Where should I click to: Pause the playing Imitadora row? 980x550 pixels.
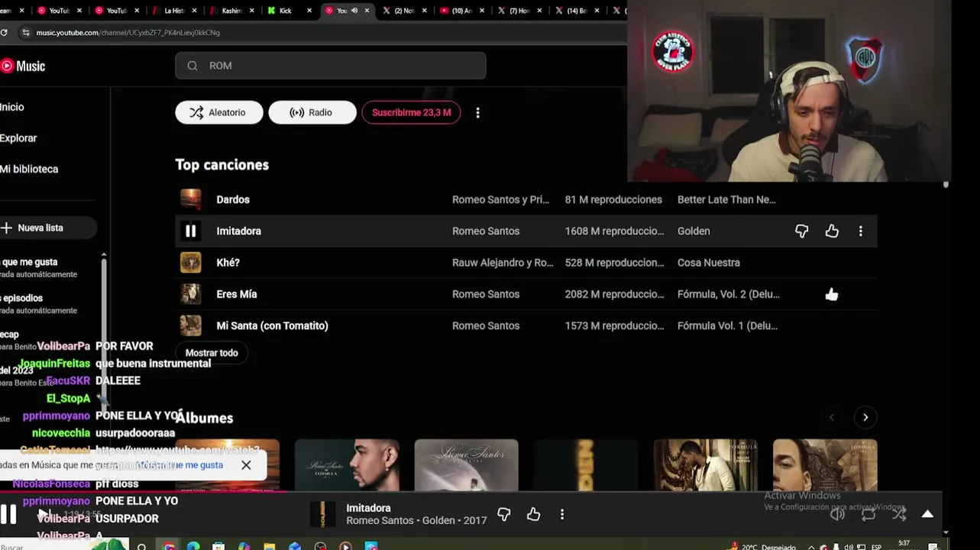[x=190, y=231]
